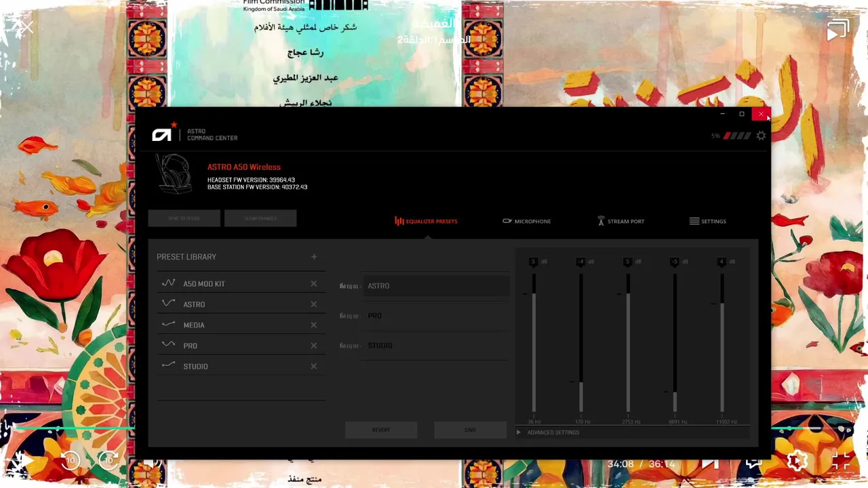Adjust the 36 Hz band slider

coord(534,342)
